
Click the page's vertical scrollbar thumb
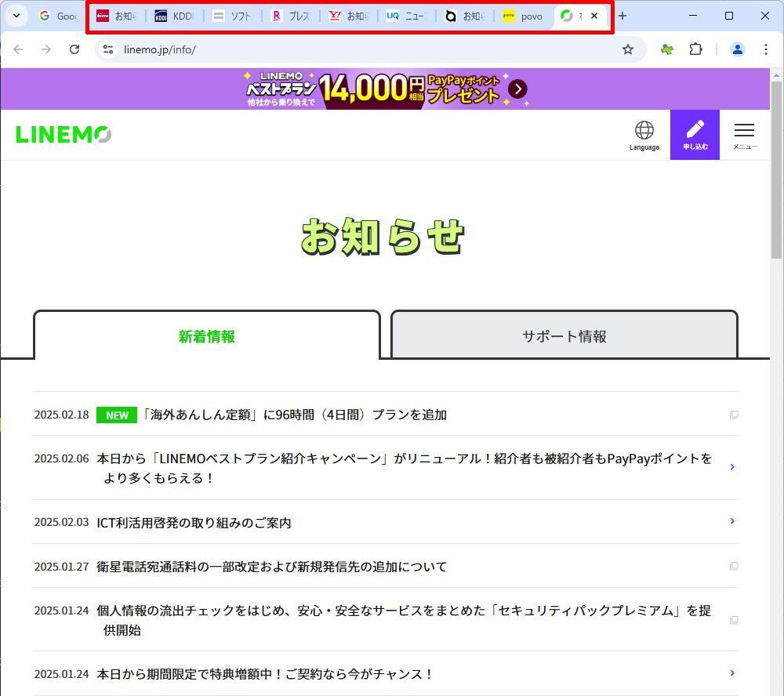776,170
